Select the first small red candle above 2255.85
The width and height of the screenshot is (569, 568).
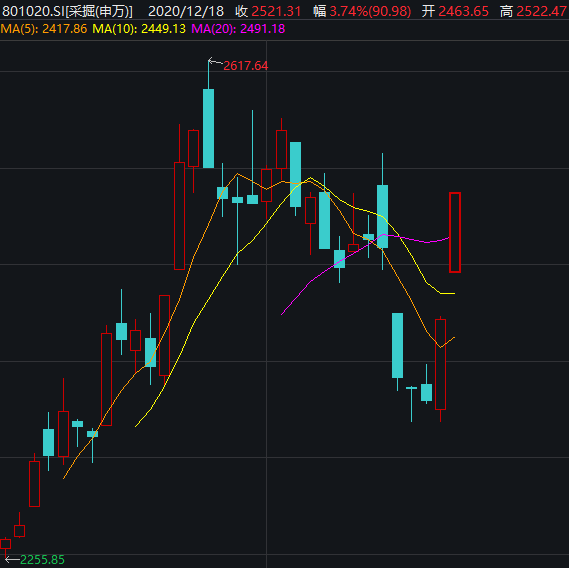pyautogui.click(x=5, y=544)
